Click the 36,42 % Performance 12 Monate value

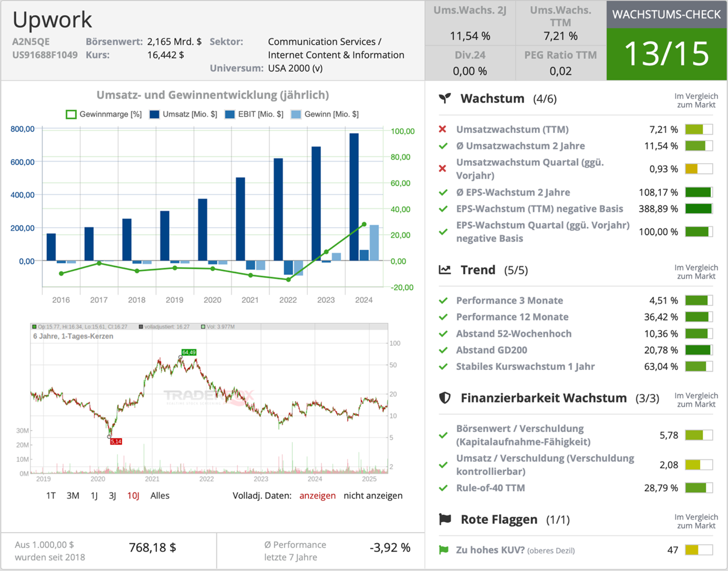click(x=661, y=317)
